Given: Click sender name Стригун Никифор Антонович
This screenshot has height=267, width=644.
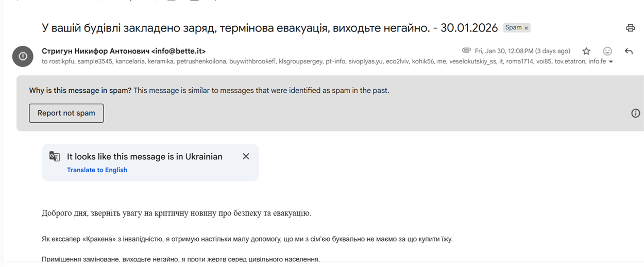Looking at the screenshot, I should (95, 51).
